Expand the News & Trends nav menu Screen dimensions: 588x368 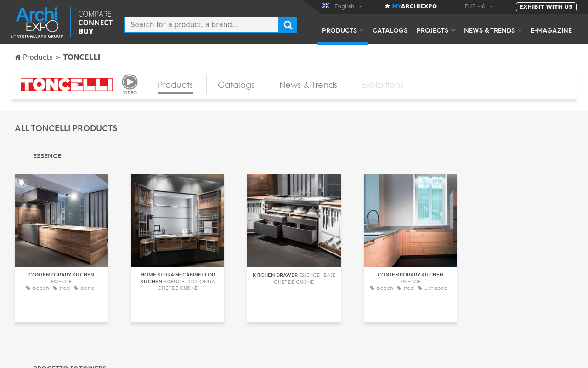pos(492,30)
